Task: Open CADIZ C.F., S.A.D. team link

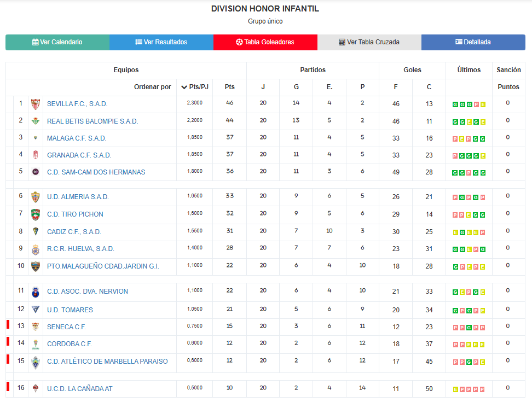Action: point(74,232)
